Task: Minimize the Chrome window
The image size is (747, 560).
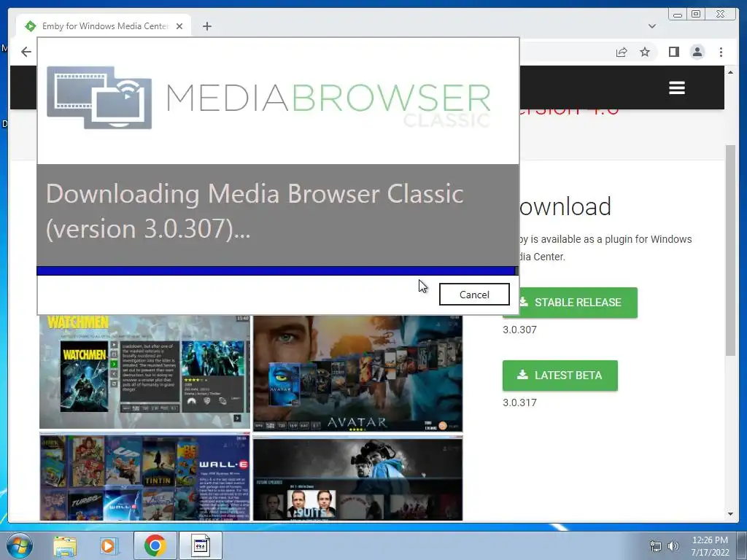Action: click(678, 15)
